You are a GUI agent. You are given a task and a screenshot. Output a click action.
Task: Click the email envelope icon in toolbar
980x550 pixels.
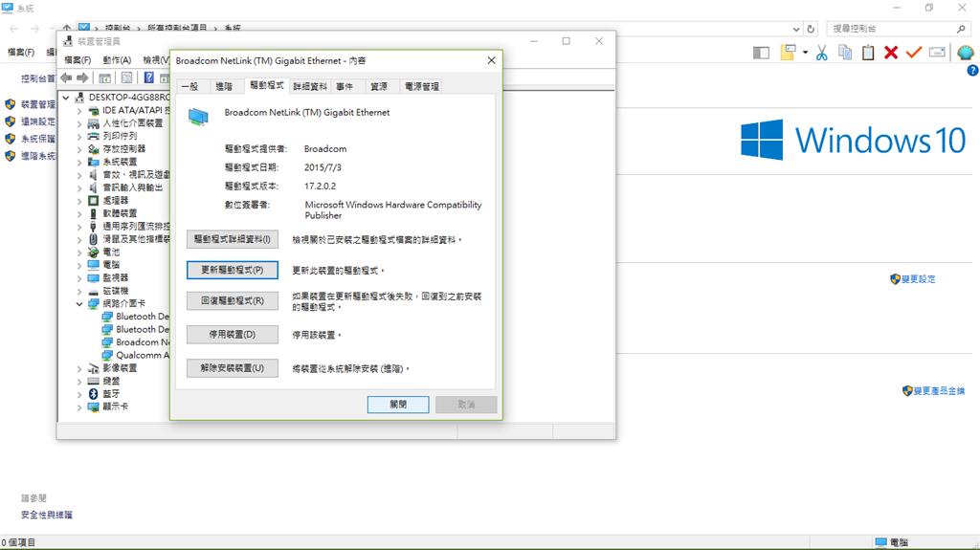tap(937, 54)
